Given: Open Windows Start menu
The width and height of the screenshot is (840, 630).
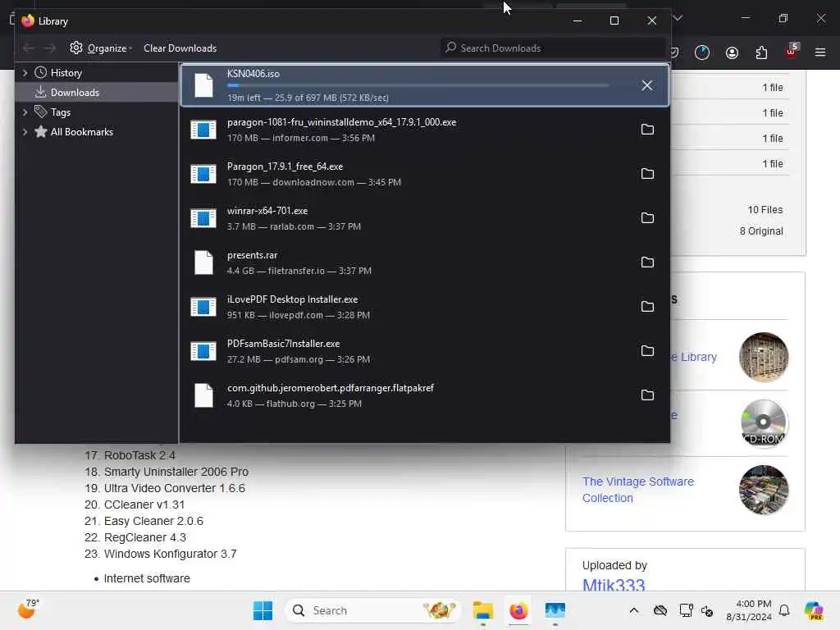Looking at the screenshot, I should pyautogui.click(x=262, y=610).
